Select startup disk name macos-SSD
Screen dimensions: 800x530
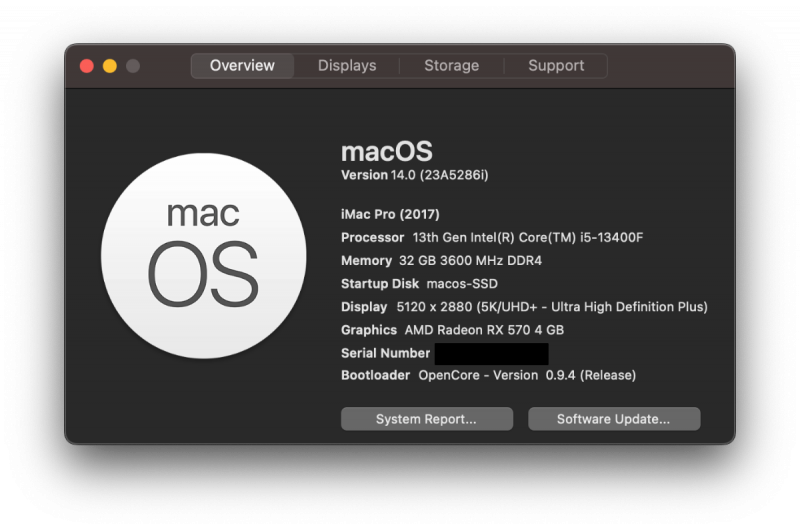tap(462, 284)
